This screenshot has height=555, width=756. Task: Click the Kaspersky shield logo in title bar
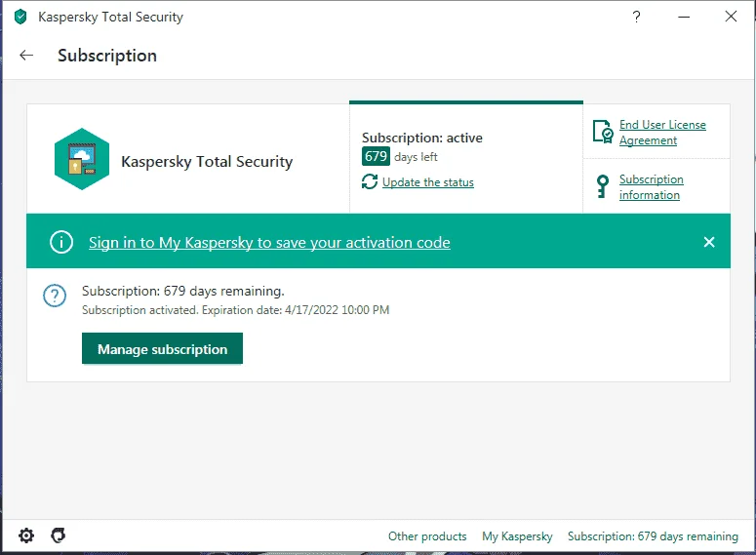pos(20,17)
